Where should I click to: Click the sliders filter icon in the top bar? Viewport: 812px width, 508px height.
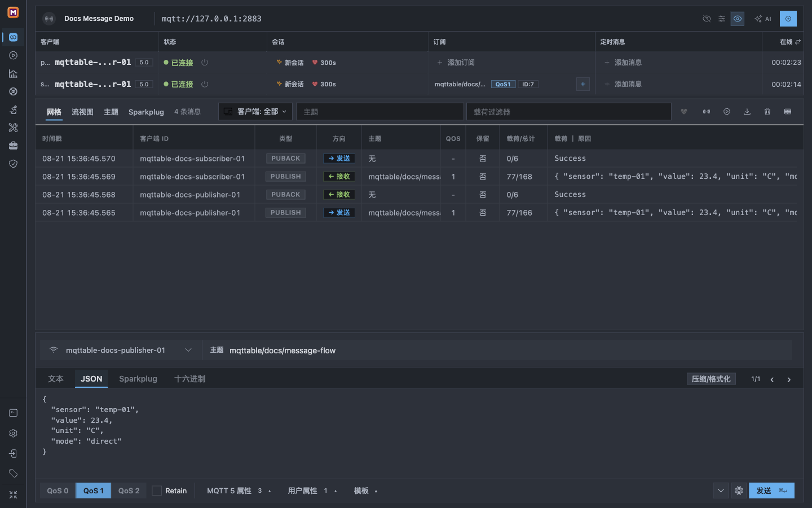click(722, 19)
